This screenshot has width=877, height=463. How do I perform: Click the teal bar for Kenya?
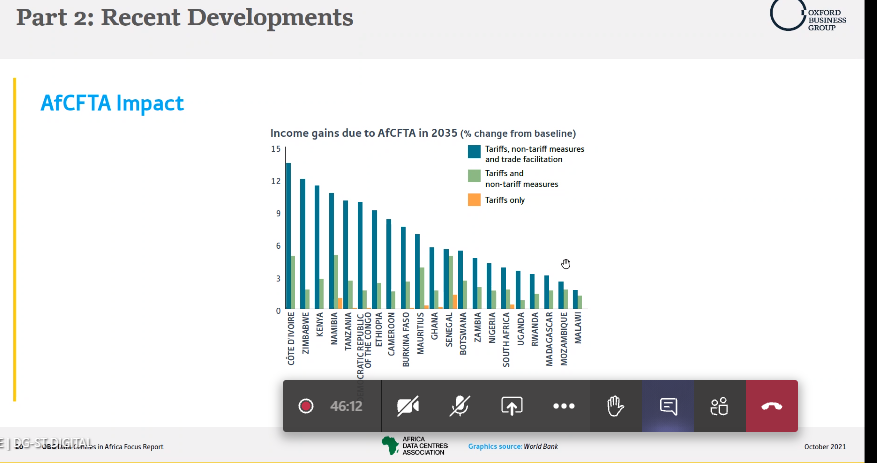[317, 247]
